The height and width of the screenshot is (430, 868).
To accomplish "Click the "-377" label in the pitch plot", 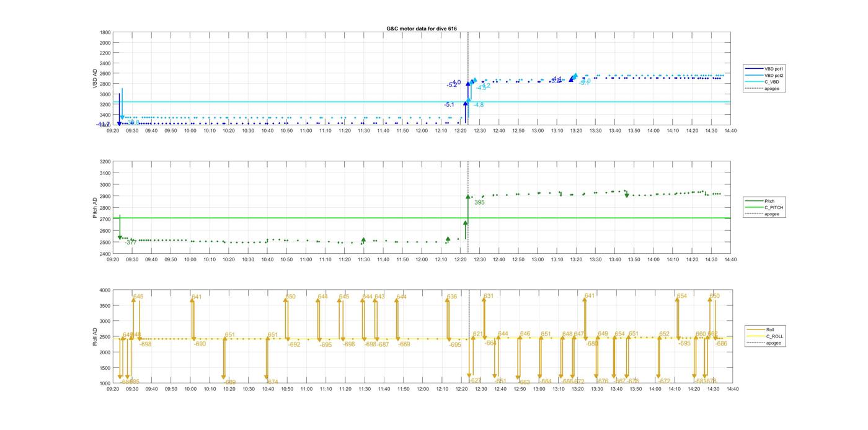I will [130, 243].
